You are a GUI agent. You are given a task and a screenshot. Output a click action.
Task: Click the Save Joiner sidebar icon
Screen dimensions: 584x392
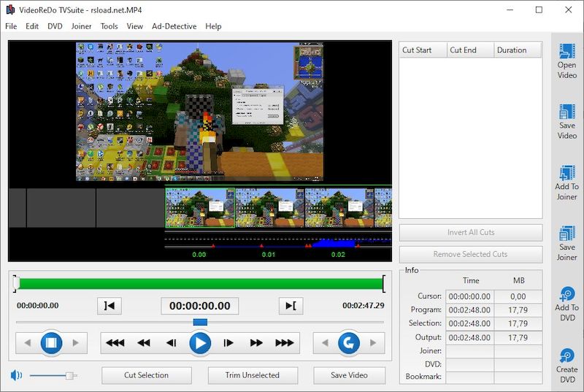tap(567, 243)
